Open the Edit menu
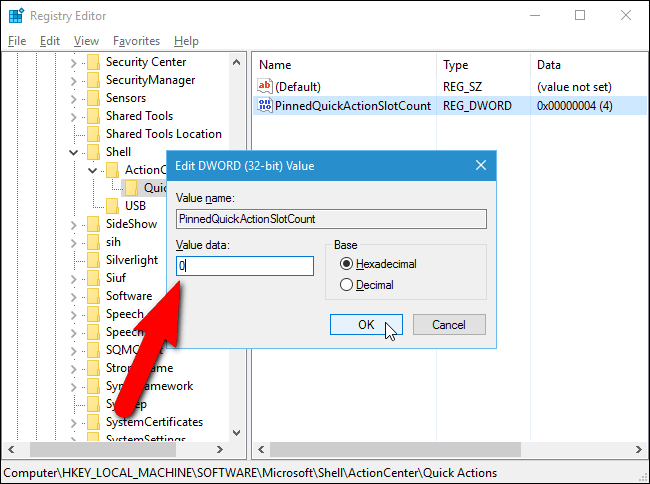This screenshot has width=650, height=484. click(x=50, y=41)
